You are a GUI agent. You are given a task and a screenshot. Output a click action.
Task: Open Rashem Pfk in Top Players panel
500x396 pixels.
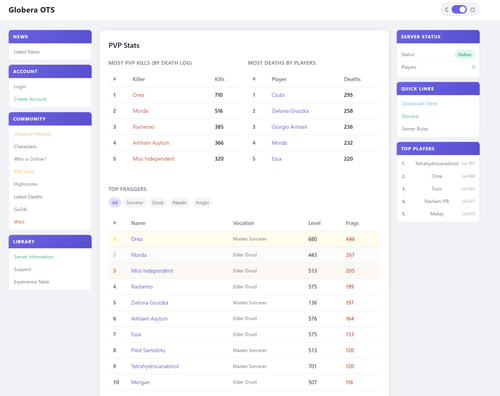[x=437, y=201]
